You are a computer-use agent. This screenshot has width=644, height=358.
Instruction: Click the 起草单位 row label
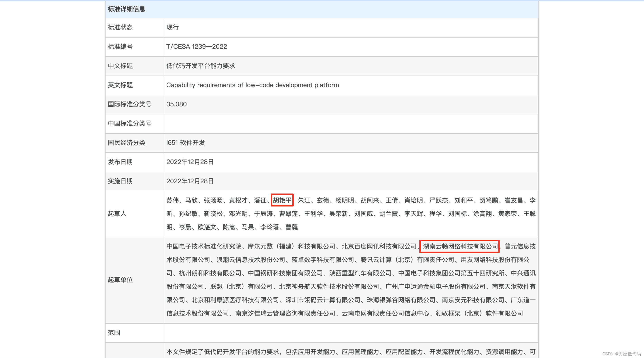(x=120, y=280)
